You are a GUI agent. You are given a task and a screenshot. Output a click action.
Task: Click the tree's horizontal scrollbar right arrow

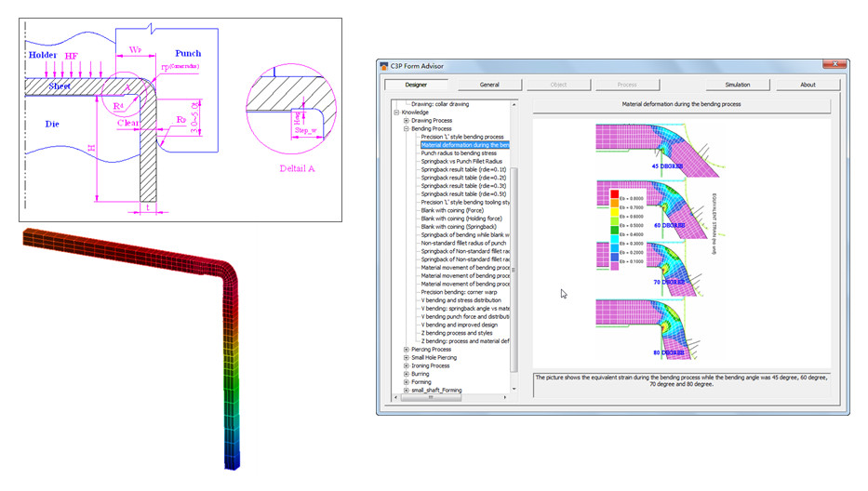(x=505, y=399)
